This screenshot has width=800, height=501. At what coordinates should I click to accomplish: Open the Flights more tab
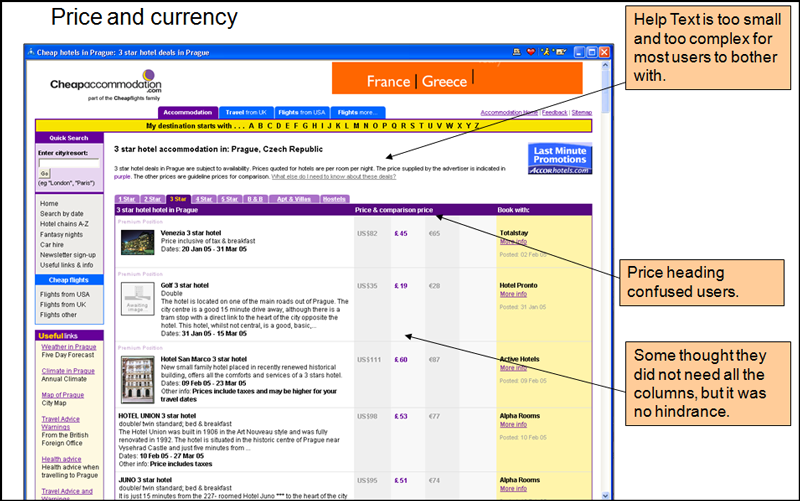point(358,112)
